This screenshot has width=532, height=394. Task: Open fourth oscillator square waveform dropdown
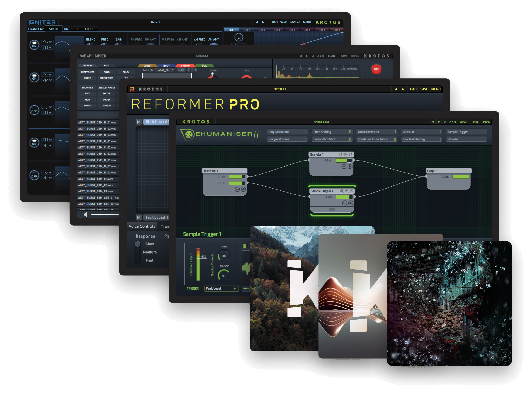point(47,140)
